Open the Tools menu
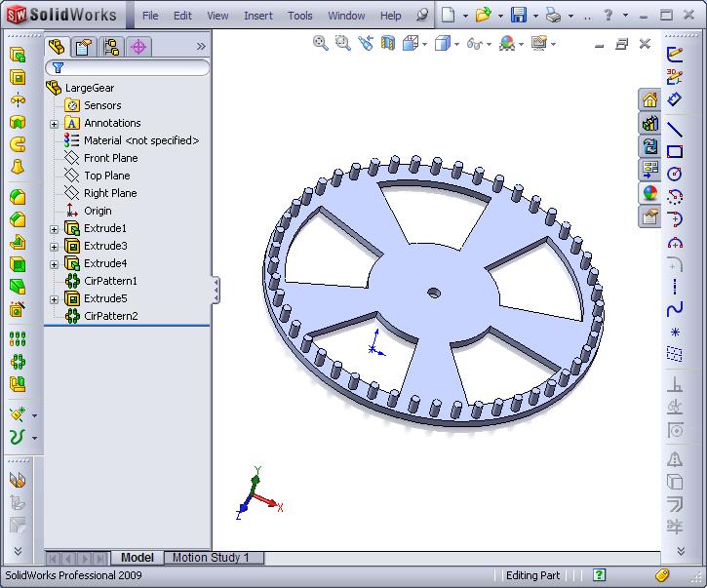The image size is (707, 588). 299,16
